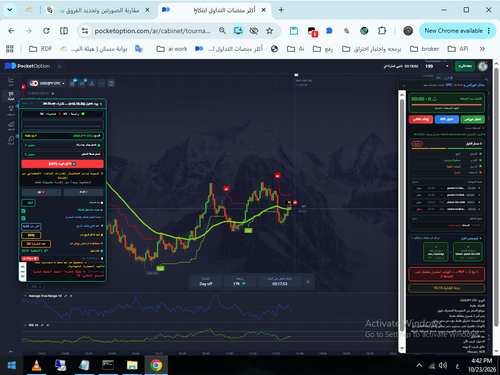Open the USD/JPY OTC asset selector dropdown
Screen dimensions: 500x375
47,83
